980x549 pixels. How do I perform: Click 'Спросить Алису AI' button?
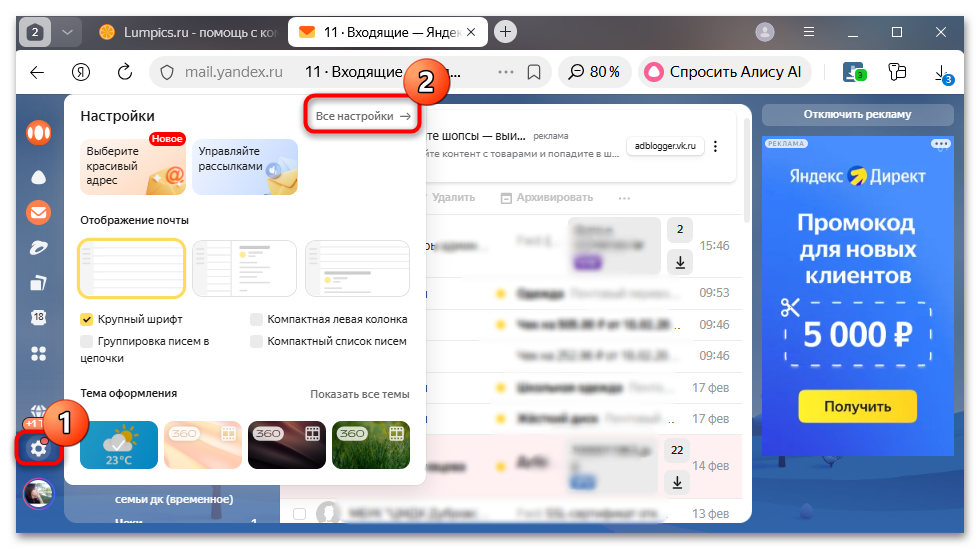(724, 72)
